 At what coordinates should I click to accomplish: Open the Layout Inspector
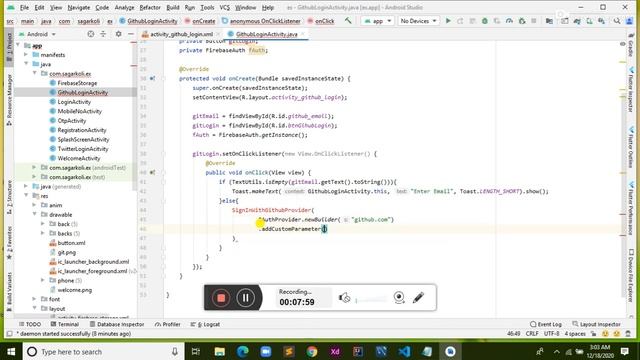596,324
